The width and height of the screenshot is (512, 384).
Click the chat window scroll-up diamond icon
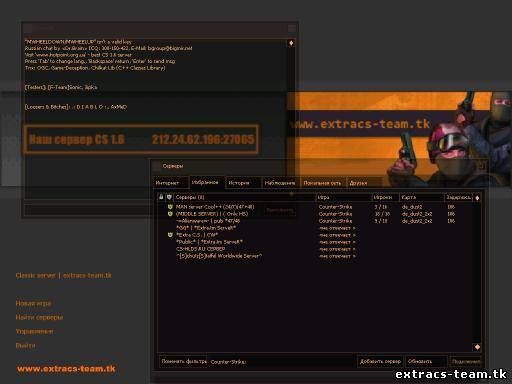291,43
